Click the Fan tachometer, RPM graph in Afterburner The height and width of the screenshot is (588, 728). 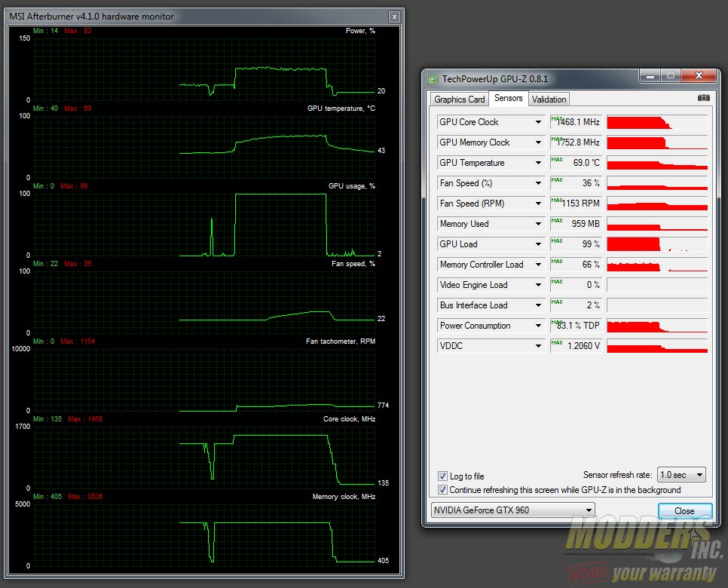point(204,379)
